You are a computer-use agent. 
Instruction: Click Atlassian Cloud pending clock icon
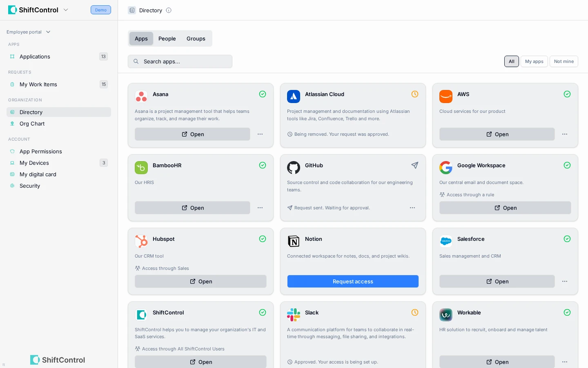point(415,94)
